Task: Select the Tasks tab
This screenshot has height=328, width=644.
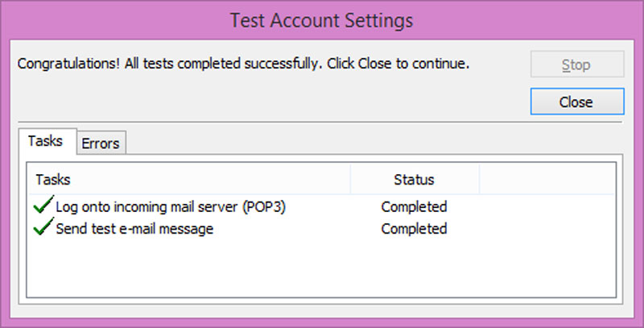Action: click(47, 141)
